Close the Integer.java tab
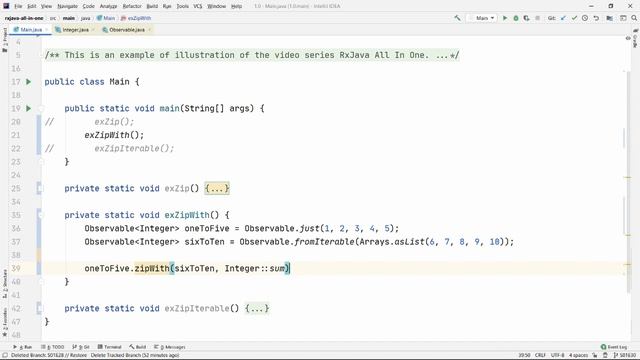The height and width of the screenshot is (360, 640). pyautogui.click(x=93, y=30)
